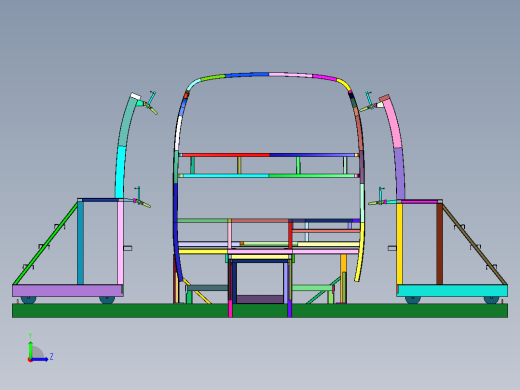The width and height of the screenshot is (520, 390).
Task: Select the olive-brown diagonal brace on right cart
Action: tap(475, 244)
